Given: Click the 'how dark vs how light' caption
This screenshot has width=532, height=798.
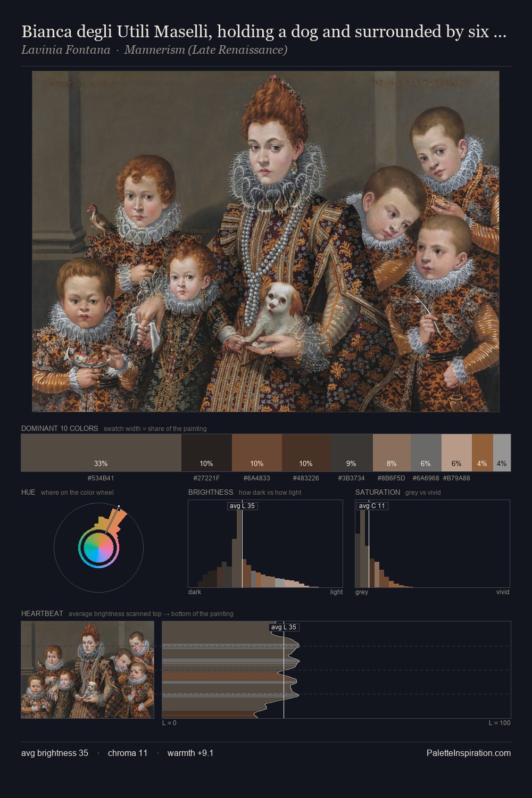Looking at the screenshot, I should [x=270, y=493].
